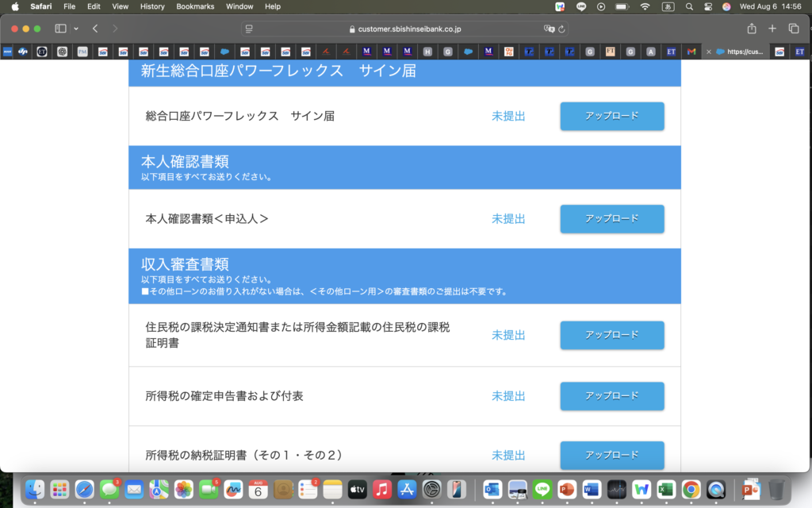Expand the sidebar chevron dropdown
This screenshot has height=508, width=812.
pos(75,28)
